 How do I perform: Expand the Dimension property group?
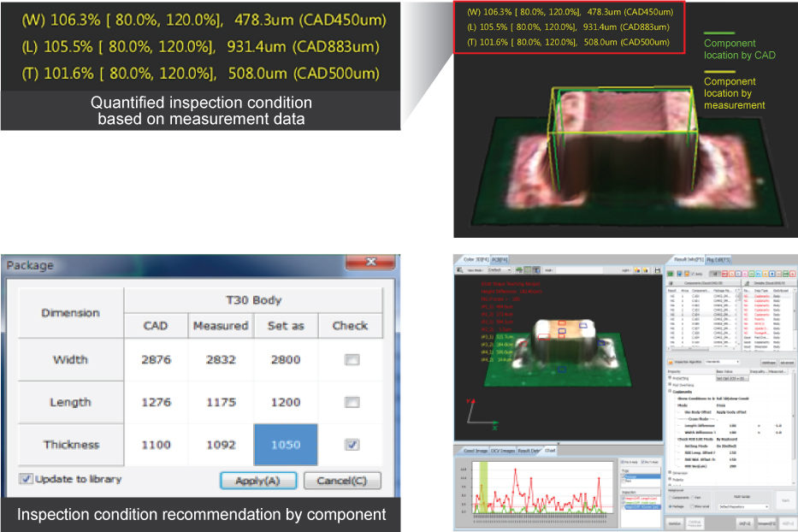click(669, 471)
